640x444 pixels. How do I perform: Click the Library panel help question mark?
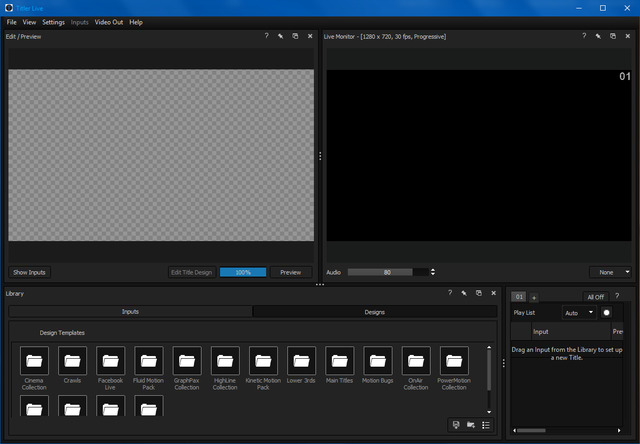pyautogui.click(x=450, y=293)
